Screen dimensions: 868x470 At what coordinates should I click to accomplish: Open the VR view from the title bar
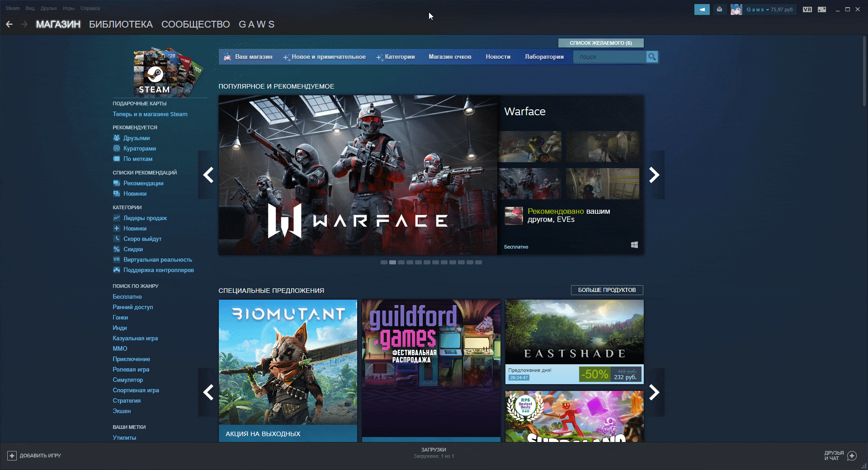pyautogui.click(x=807, y=9)
